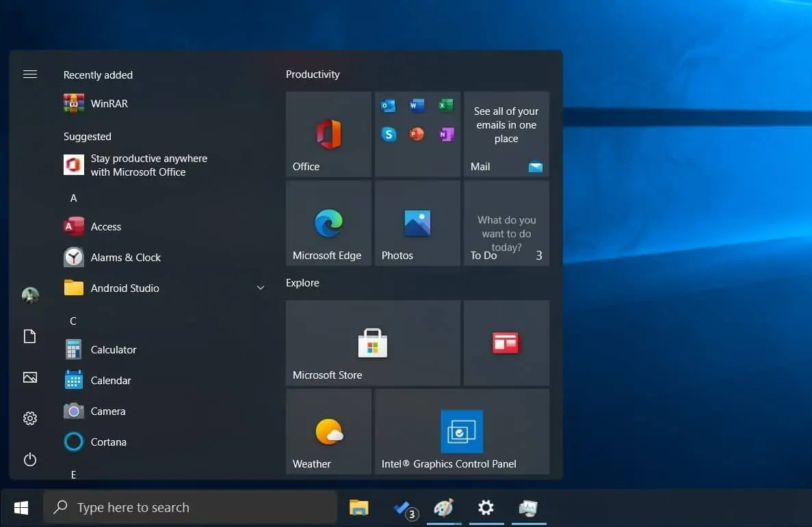Open Access from the app list
Image resolution: width=812 pixels, height=527 pixels.
click(165, 227)
